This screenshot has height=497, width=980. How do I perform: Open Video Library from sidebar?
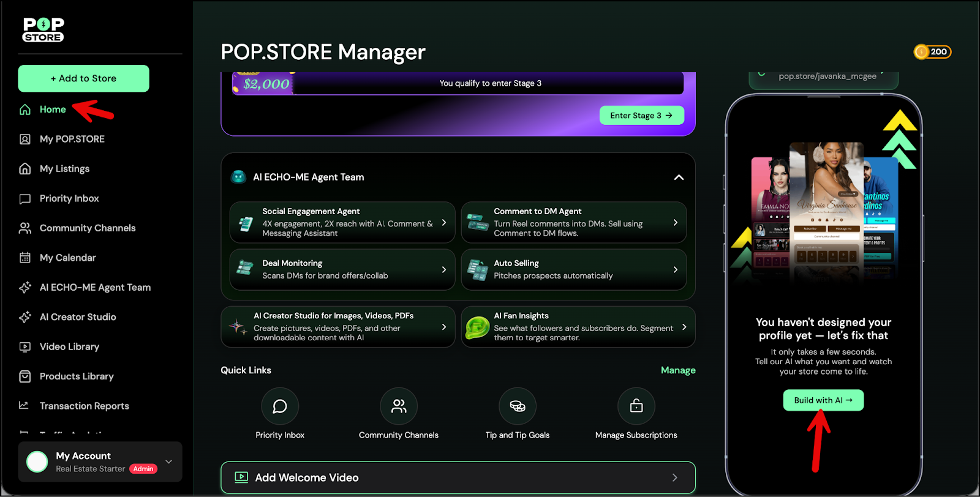coord(69,347)
